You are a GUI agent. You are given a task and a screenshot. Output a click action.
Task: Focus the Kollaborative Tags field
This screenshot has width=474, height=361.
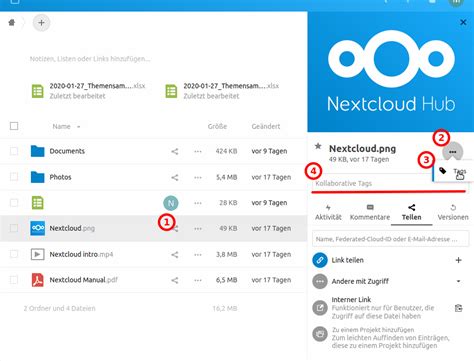tap(389, 183)
